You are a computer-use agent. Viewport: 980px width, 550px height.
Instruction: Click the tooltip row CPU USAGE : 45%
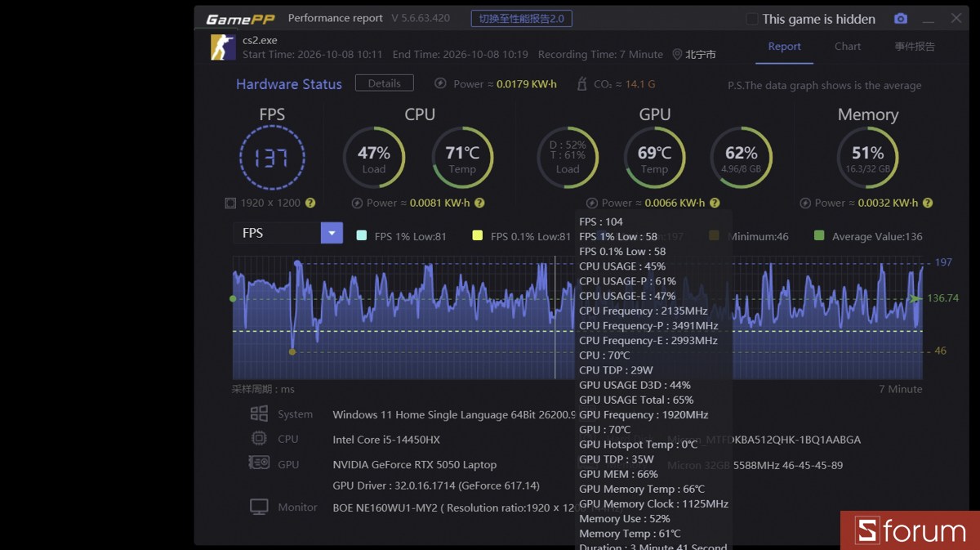point(622,266)
